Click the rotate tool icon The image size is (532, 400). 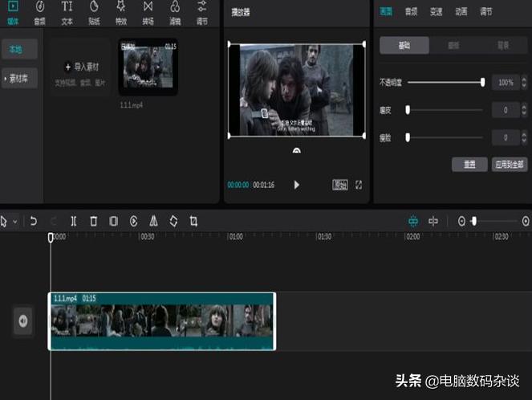[173, 222]
